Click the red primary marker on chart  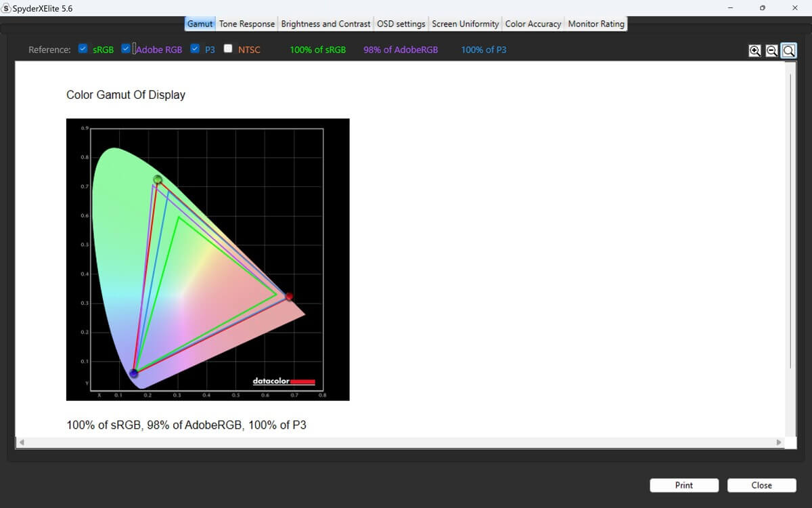[289, 297]
